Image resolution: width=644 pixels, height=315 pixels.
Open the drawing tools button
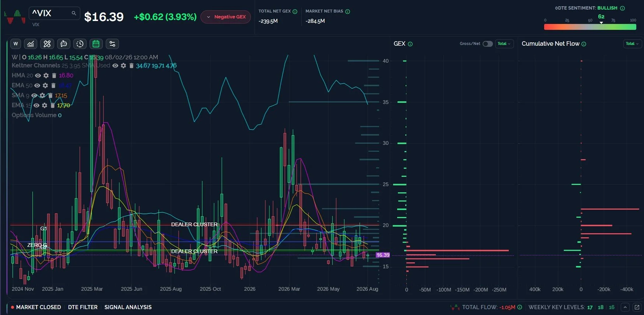[x=47, y=44]
